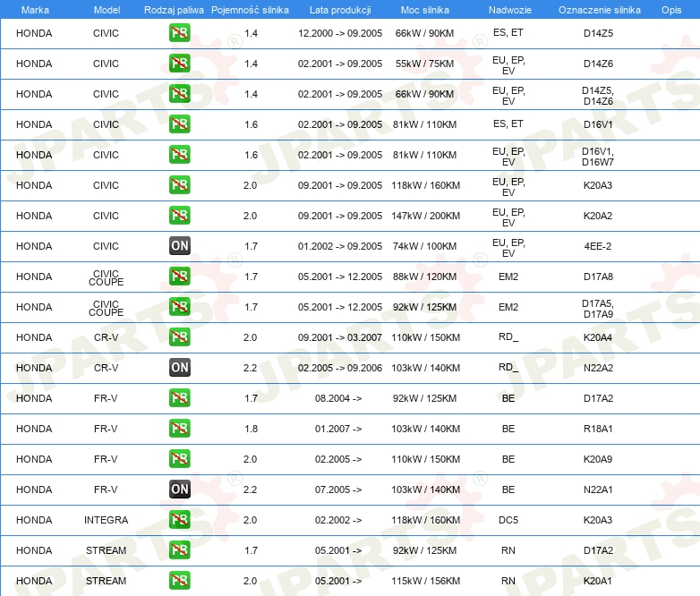700x596 pixels.
Task: Click the K20A1 engine code cell
Action: [598, 581]
